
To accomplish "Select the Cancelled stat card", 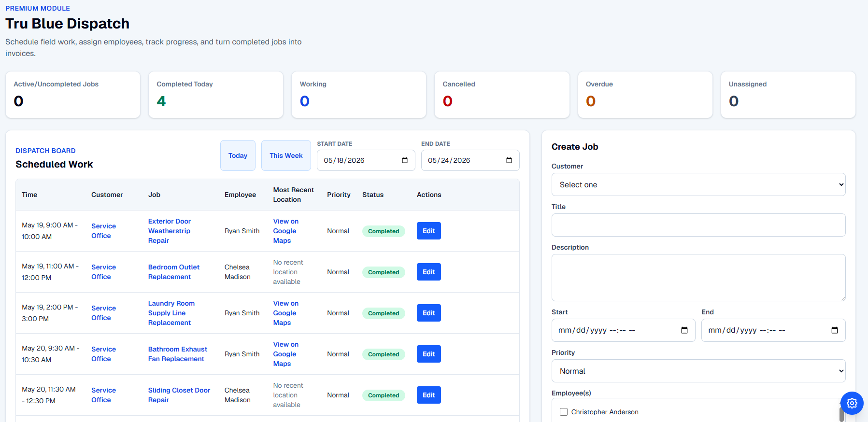I will [x=502, y=95].
